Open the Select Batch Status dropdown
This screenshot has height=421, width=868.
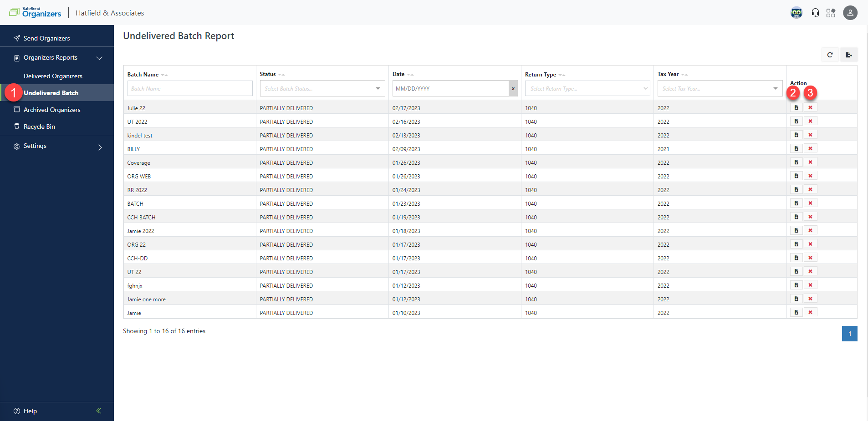[322, 88]
